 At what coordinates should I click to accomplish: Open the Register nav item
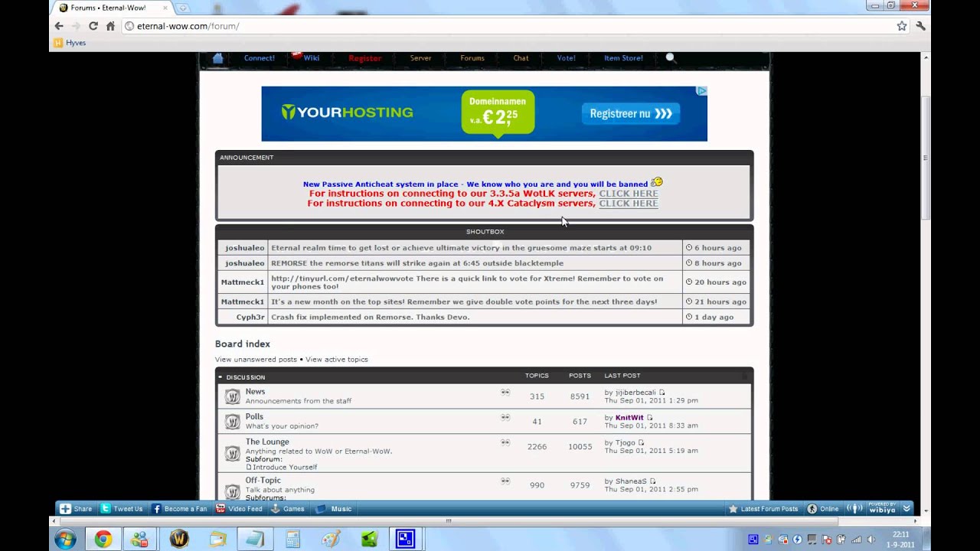click(x=365, y=58)
